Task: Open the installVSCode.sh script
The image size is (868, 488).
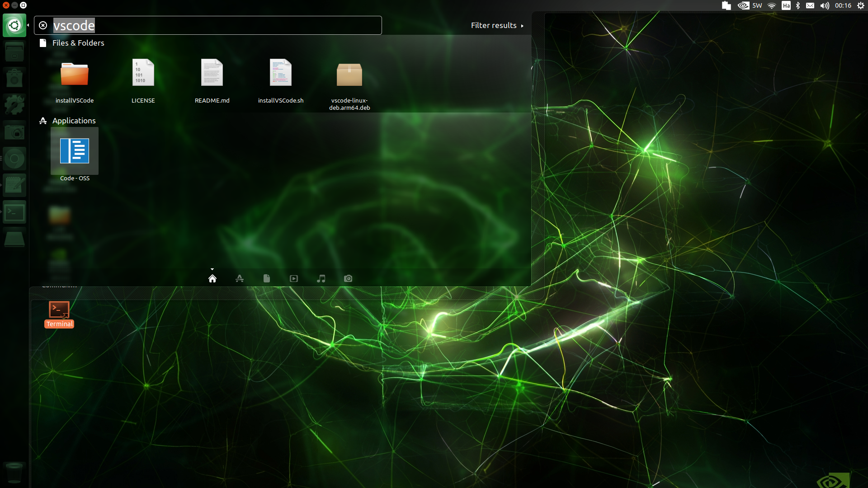Action: coord(280,73)
